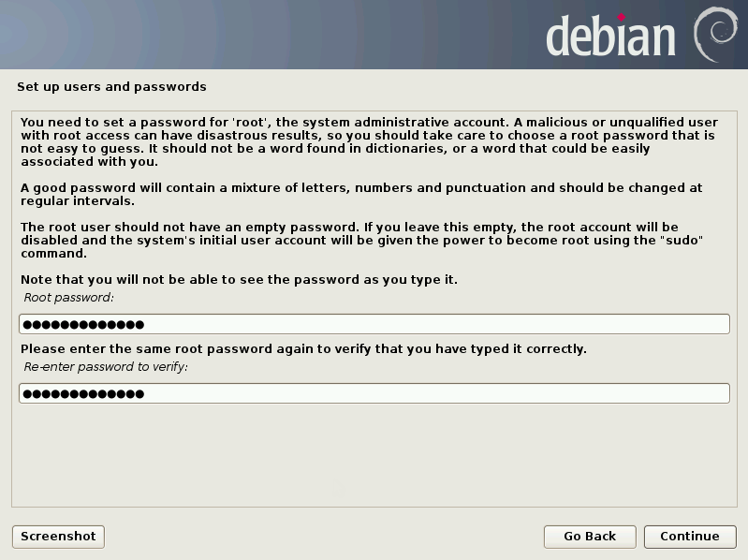Click the "Set up users and passwords" heading
The width and height of the screenshot is (748, 560).
(x=111, y=87)
